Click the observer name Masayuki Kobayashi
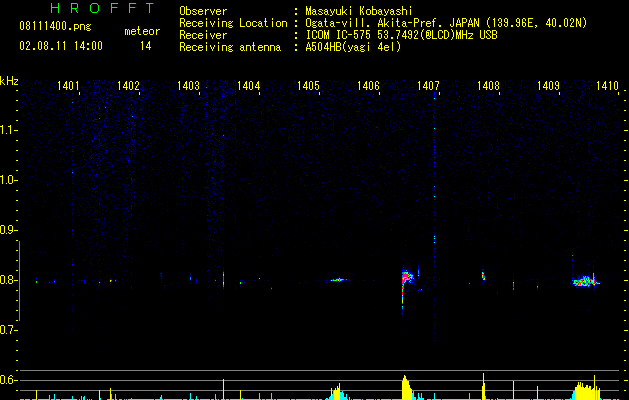Image resolution: width=629 pixels, height=400 pixels. (359, 11)
